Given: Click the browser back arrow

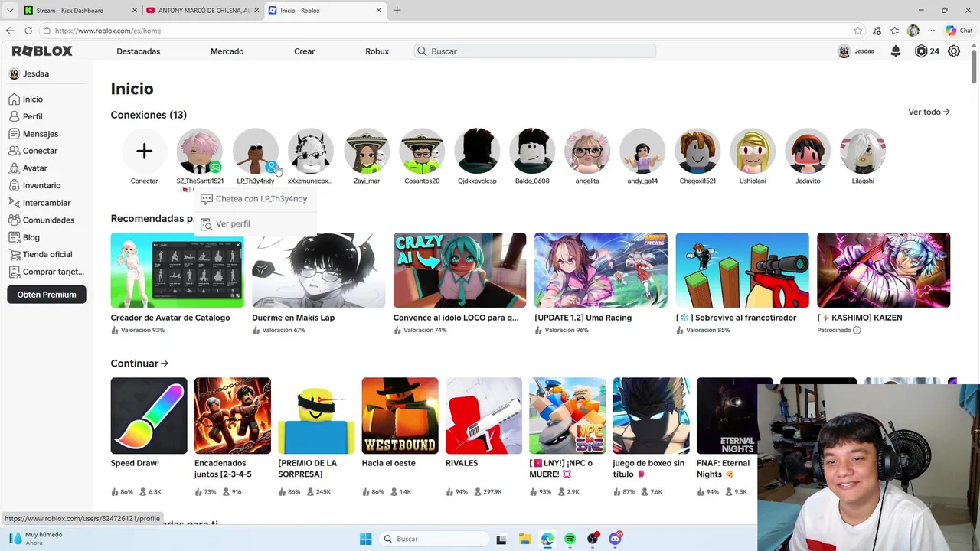Looking at the screenshot, I should coord(10,31).
